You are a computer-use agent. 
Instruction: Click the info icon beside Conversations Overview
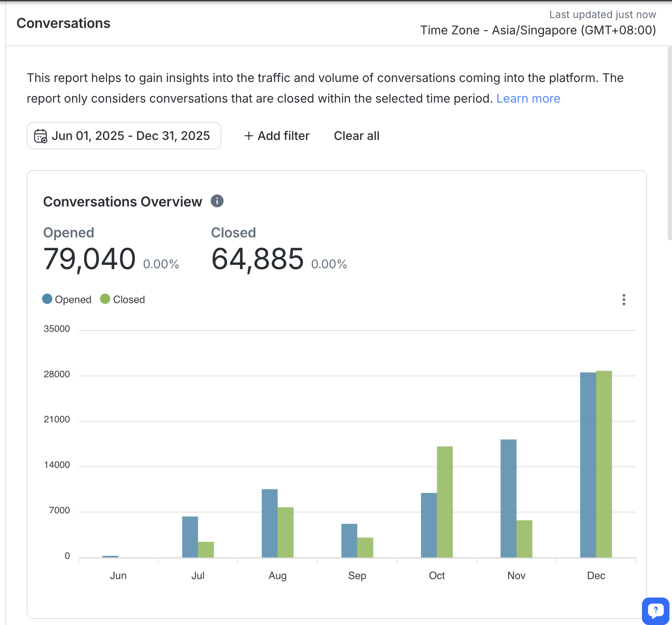[217, 201]
